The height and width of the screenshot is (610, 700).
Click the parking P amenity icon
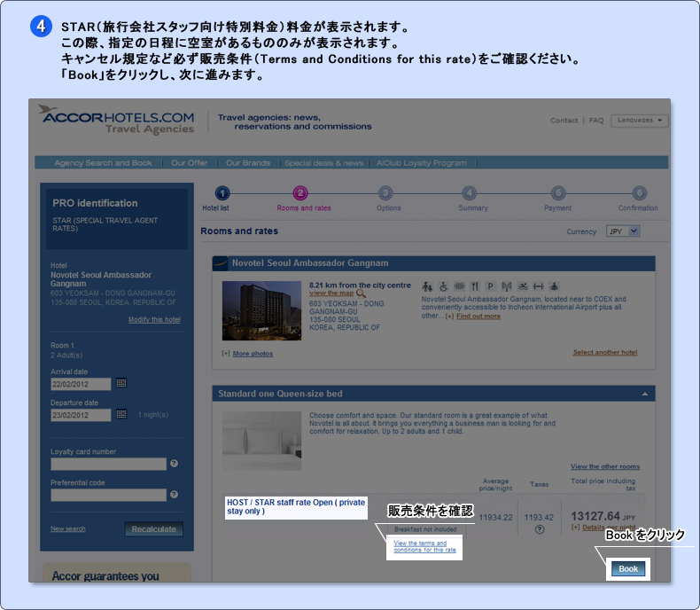coord(491,286)
